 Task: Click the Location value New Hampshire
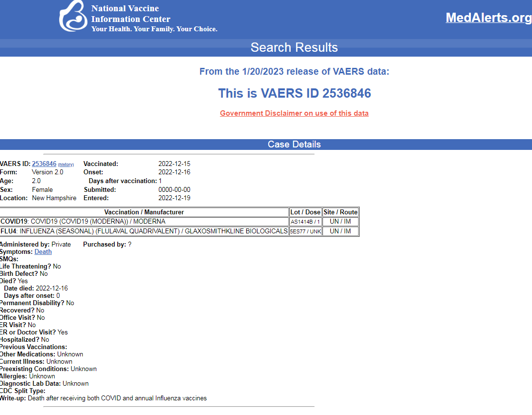(54, 198)
